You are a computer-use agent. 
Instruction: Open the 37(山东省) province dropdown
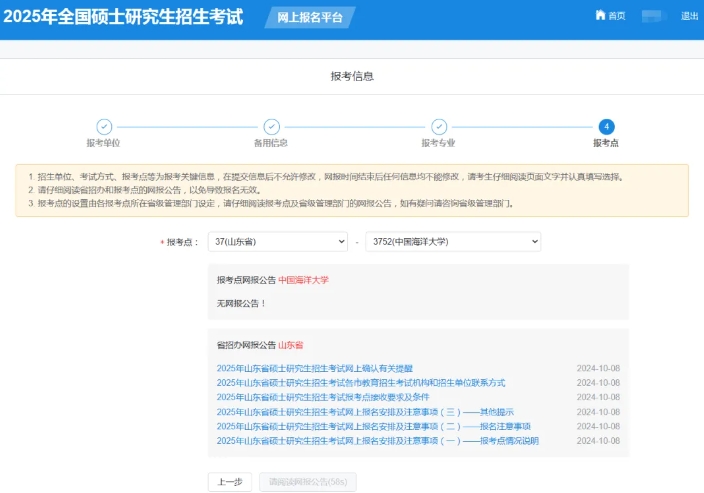pyautogui.click(x=278, y=242)
